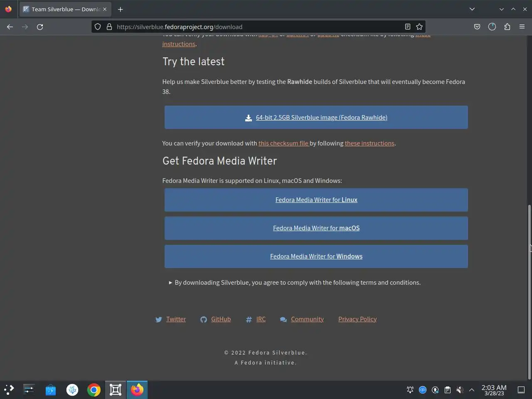Open the Firefox account icon
This screenshot has width=532, height=399.
pyautogui.click(x=492, y=27)
